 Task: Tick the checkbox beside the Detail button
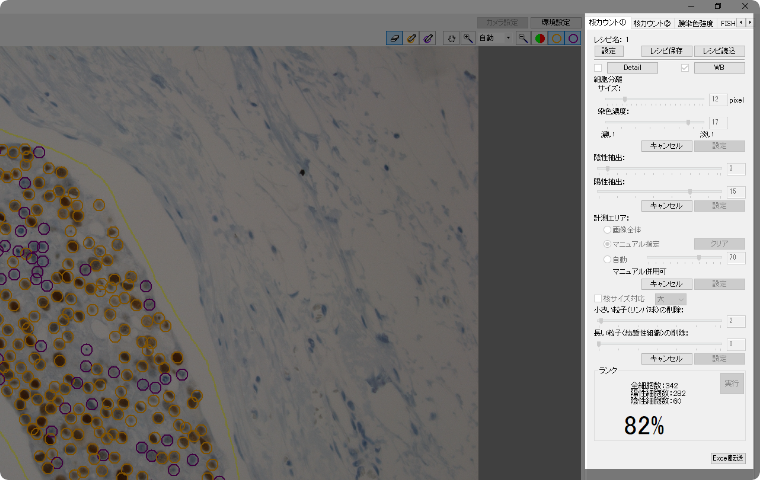[x=598, y=68]
